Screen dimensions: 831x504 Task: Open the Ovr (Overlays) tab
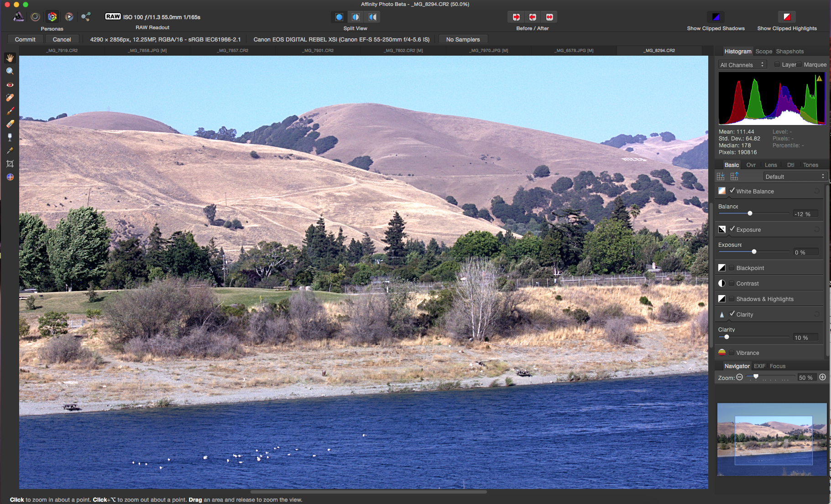pos(751,165)
